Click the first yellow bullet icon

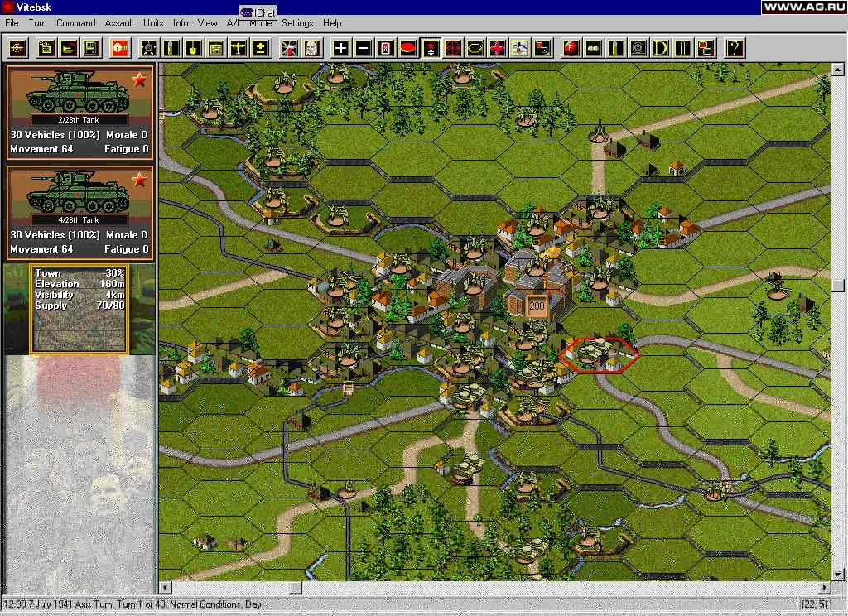pyautogui.click(x=171, y=48)
